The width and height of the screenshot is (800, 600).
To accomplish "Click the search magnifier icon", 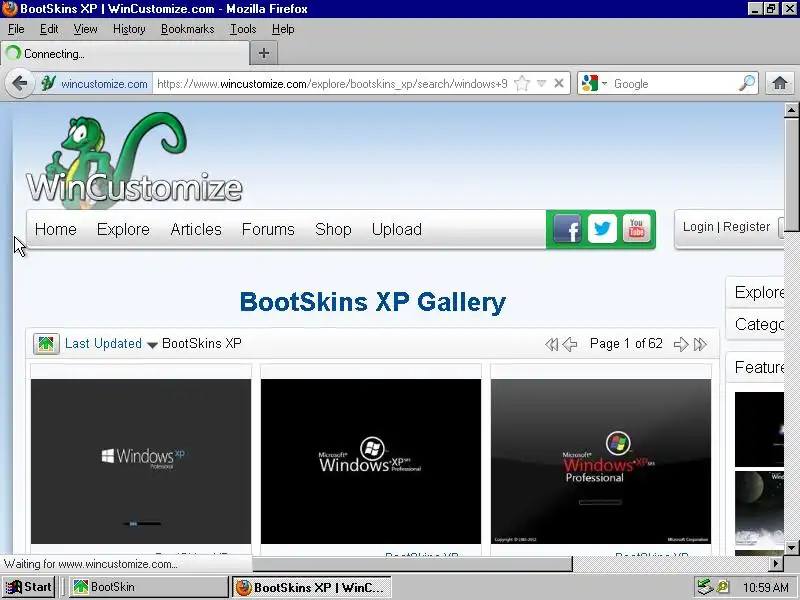I will point(747,83).
